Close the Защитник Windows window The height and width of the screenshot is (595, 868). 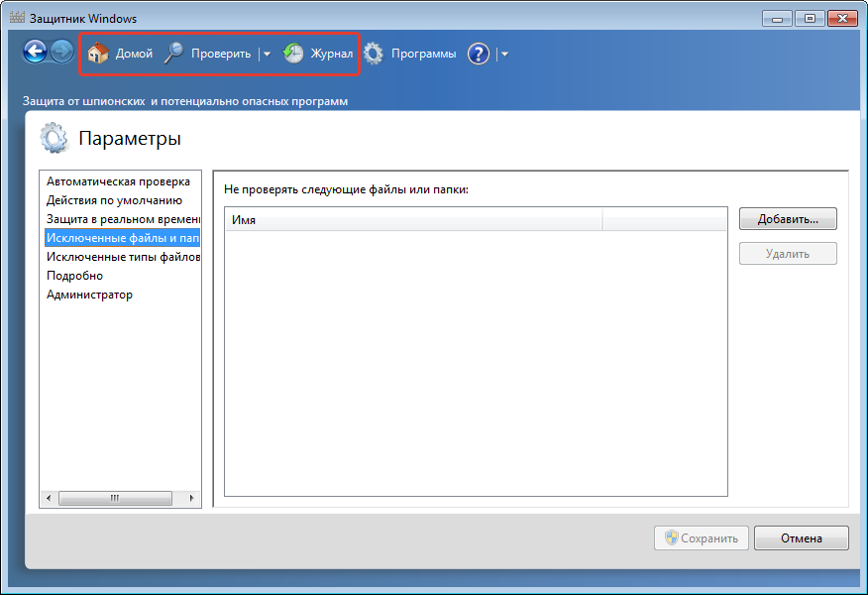click(842, 18)
